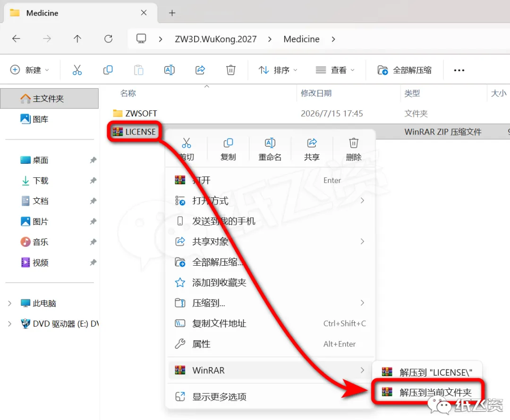Refresh the current folder
The width and height of the screenshot is (510, 420).
point(108,39)
